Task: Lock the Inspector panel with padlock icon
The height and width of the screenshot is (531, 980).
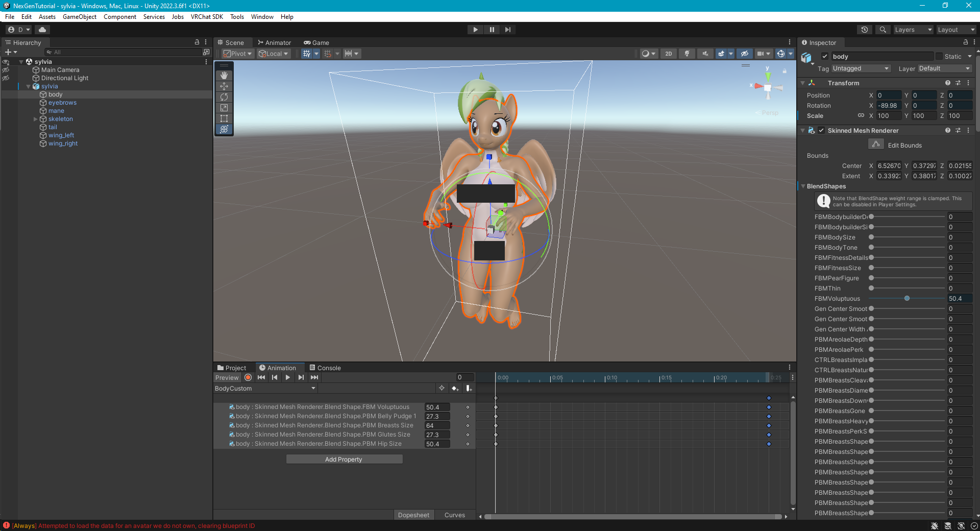Action: (965, 42)
